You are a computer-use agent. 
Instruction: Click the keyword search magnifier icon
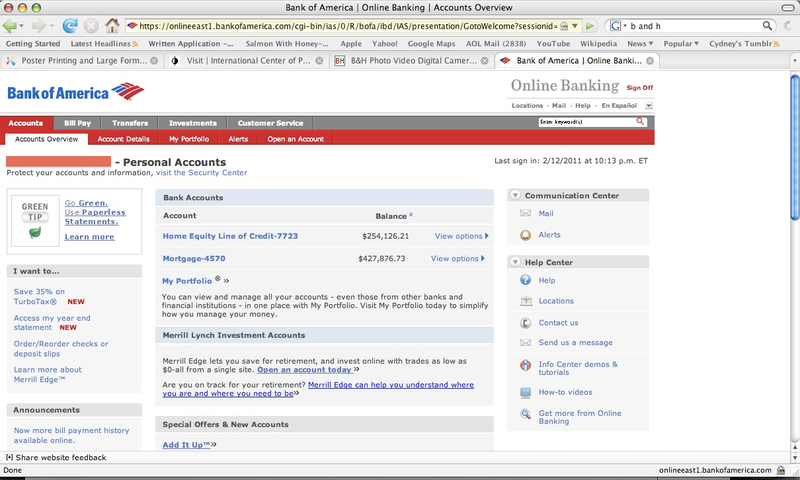pyautogui.click(x=640, y=121)
